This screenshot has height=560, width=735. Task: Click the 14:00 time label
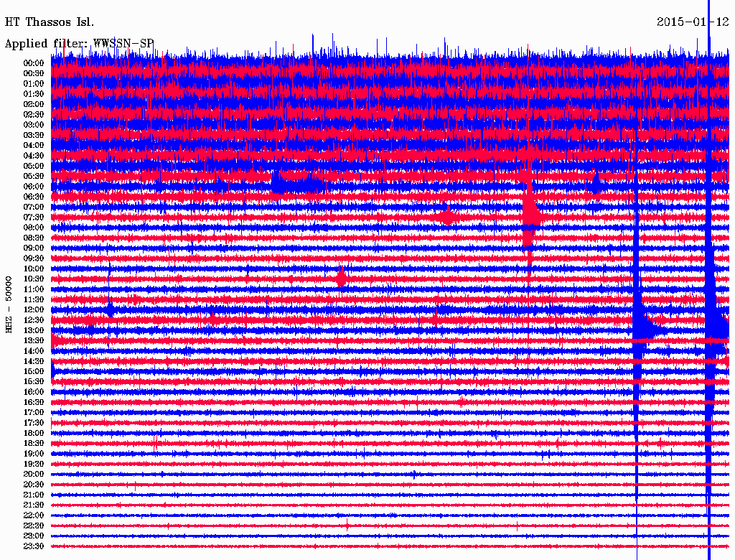pyautogui.click(x=34, y=351)
